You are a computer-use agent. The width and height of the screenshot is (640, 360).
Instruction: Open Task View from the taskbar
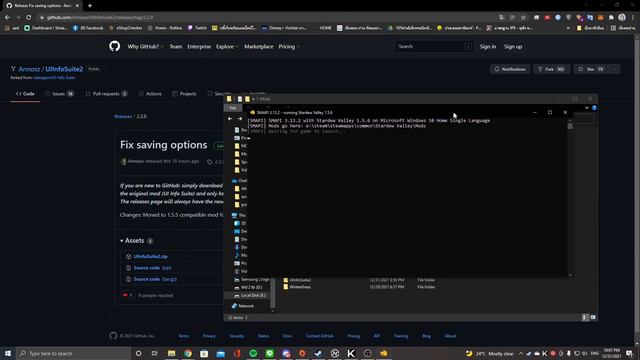point(155,353)
